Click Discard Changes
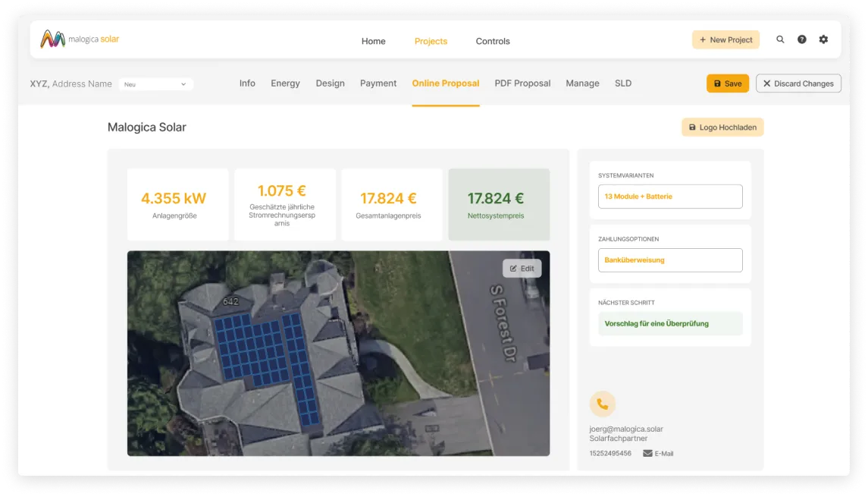Viewport: 868px width, 497px height. pos(798,83)
